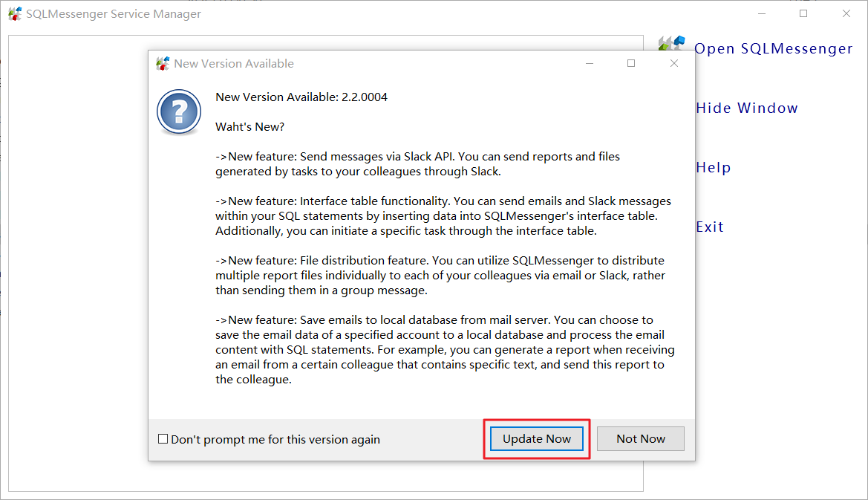Enable Don't prompt me for this version again
This screenshot has height=500, width=868.
pos(163,439)
